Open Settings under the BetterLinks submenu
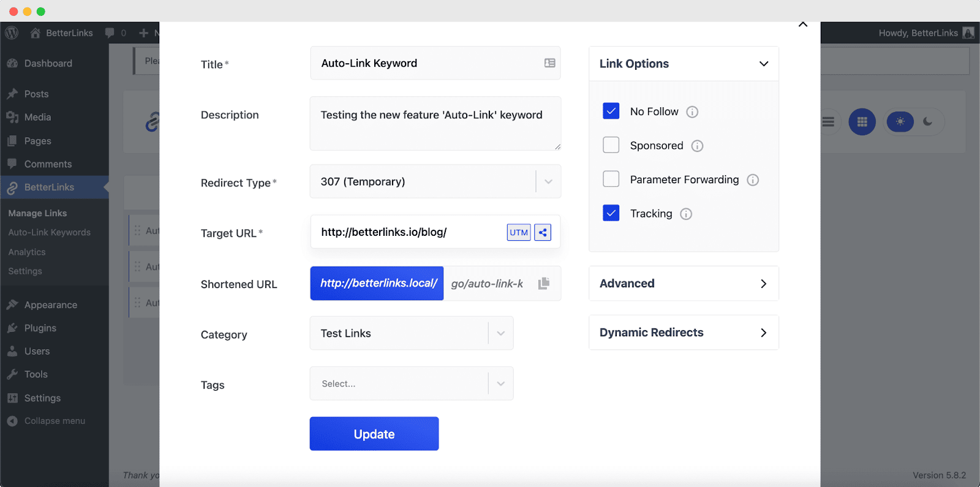The image size is (980, 487). pyautogui.click(x=25, y=271)
